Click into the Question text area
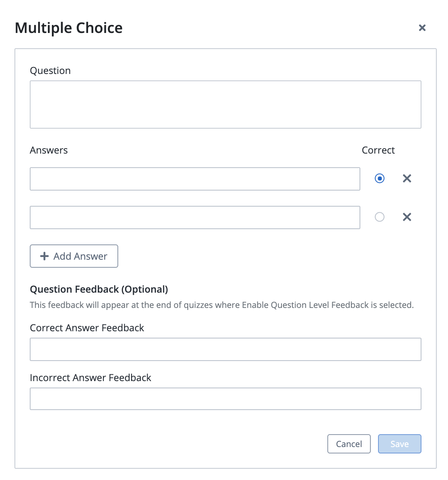This screenshot has width=448, height=480. click(225, 105)
